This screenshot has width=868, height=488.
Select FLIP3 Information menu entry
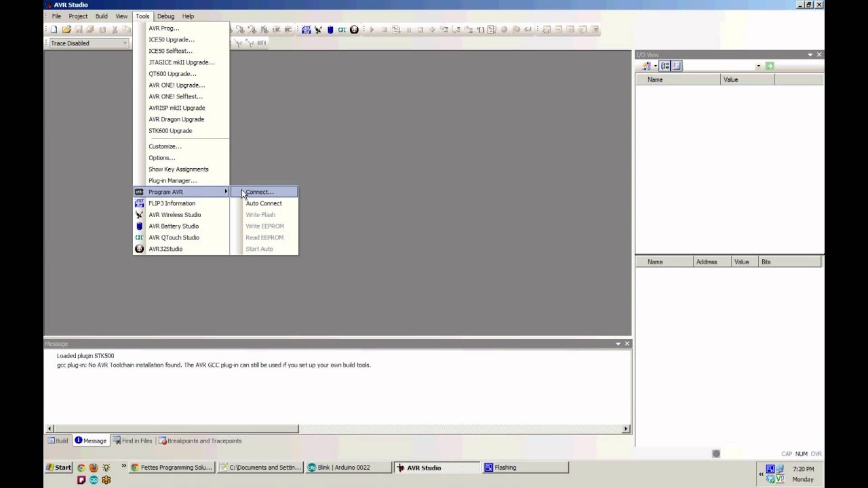click(x=182, y=203)
